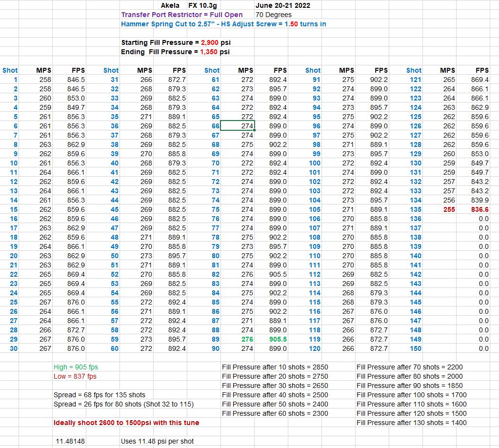This screenshot has height=448, width=499.
Task: Select 'Fill Pressure after 80 shots = 2000'
Action: pyautogui.click(x=410, y=376)
